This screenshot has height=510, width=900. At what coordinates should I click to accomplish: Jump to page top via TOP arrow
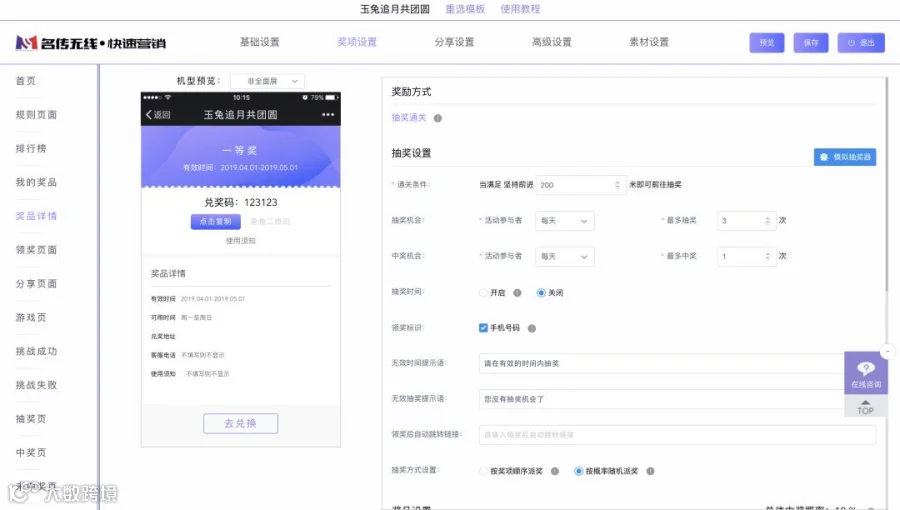(866, 407)
